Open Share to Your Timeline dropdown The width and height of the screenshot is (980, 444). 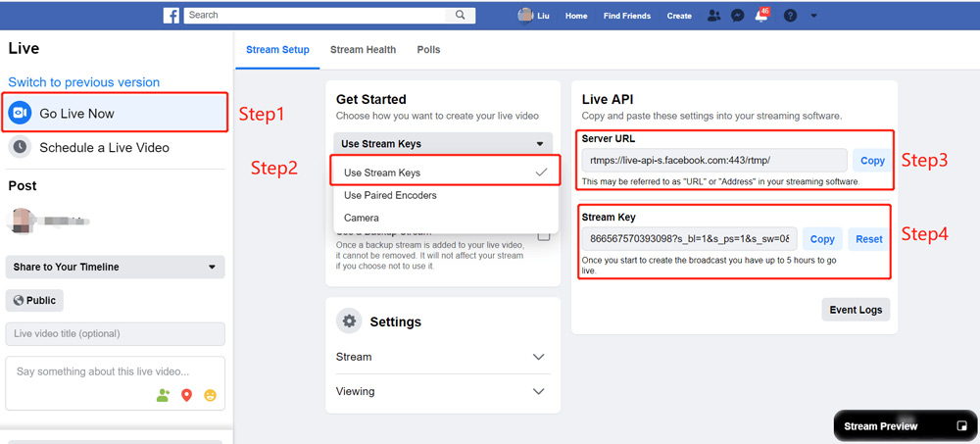[115, 267]
